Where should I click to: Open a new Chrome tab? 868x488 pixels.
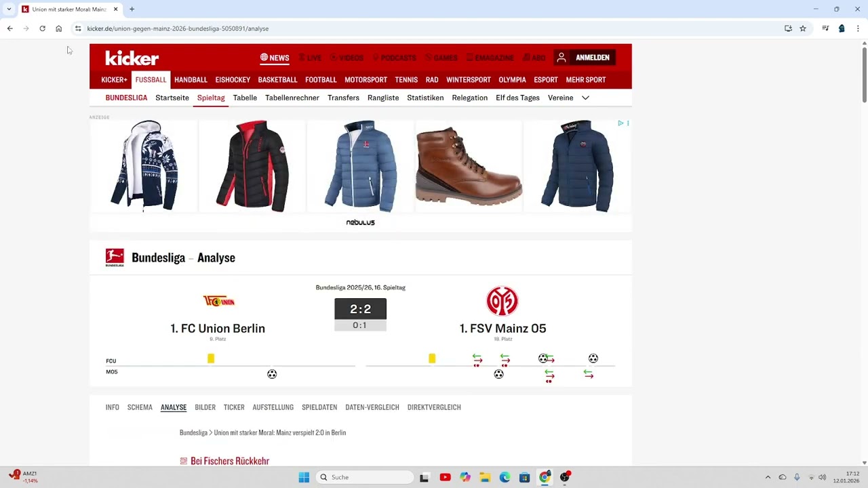click(132, 9)
